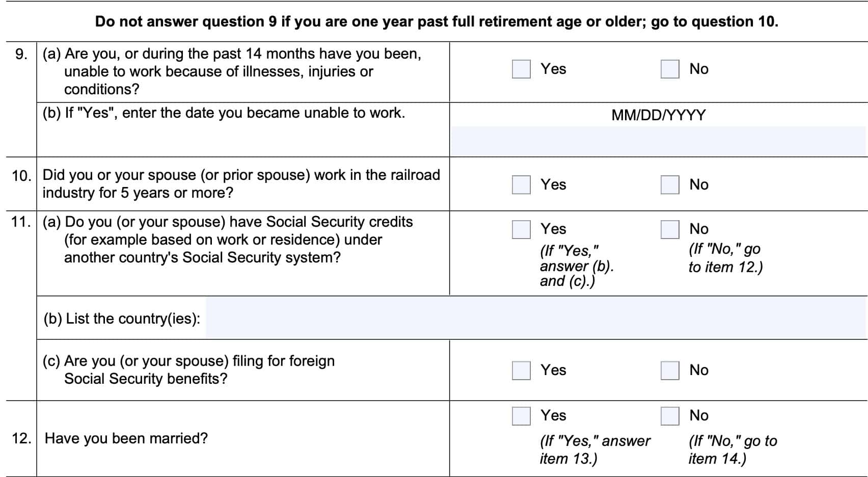868x477 pixels.
Task: Click the date unable to work input field
Action: pyautogui.click(x=658, y=141)
